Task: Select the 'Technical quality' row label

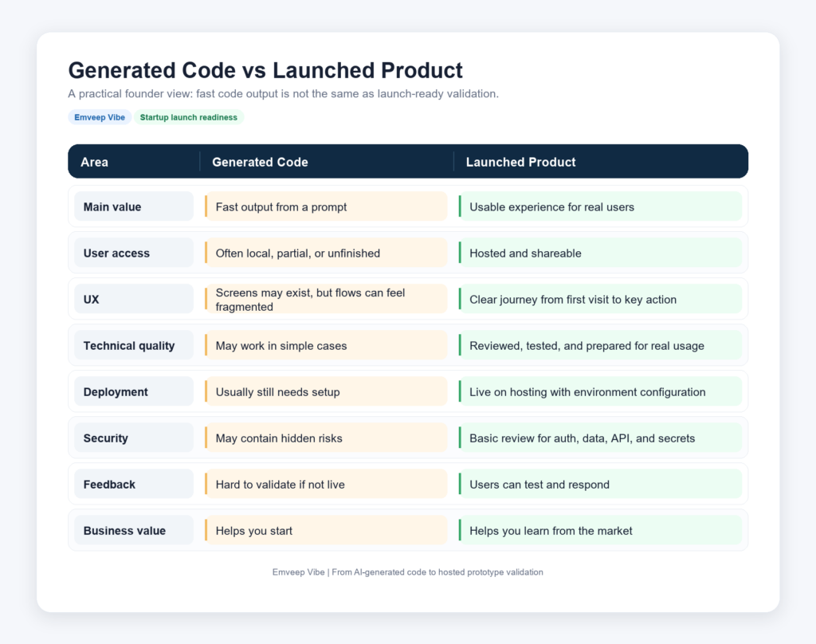Action: point(134,346)
